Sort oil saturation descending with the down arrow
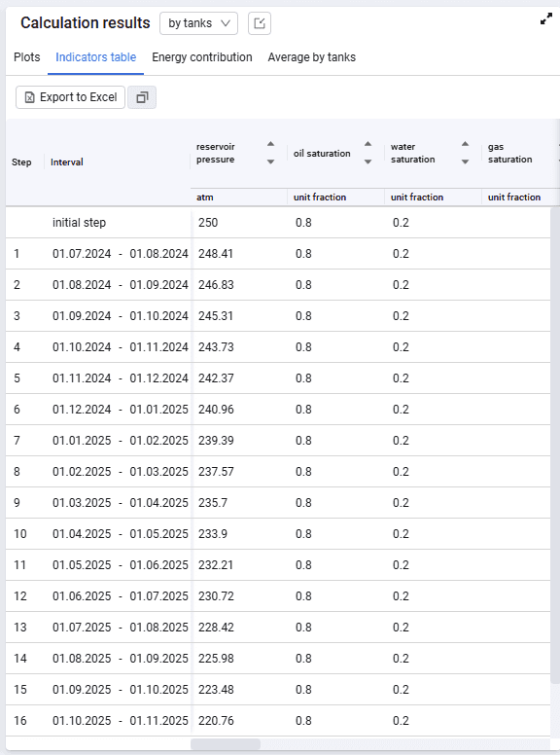Screen dimensions: 560x755 point(368,162)
